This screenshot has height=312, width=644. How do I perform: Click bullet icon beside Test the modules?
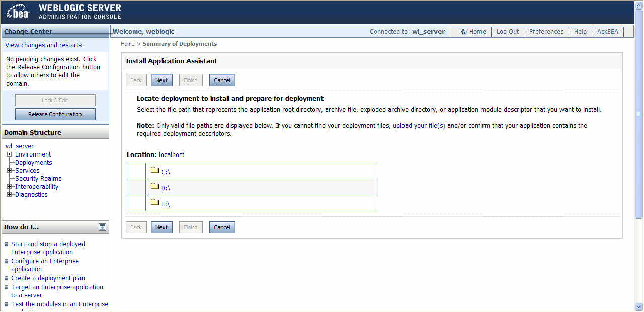pos(7,304)
